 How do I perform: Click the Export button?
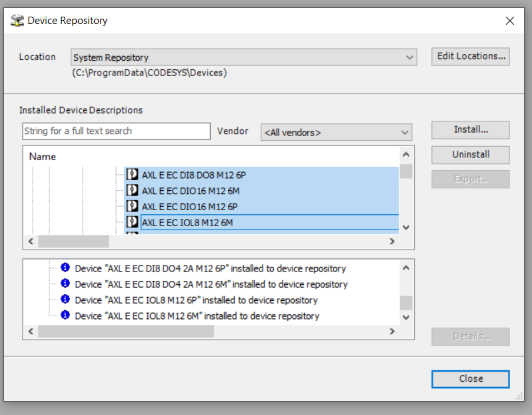pos(471,179)
